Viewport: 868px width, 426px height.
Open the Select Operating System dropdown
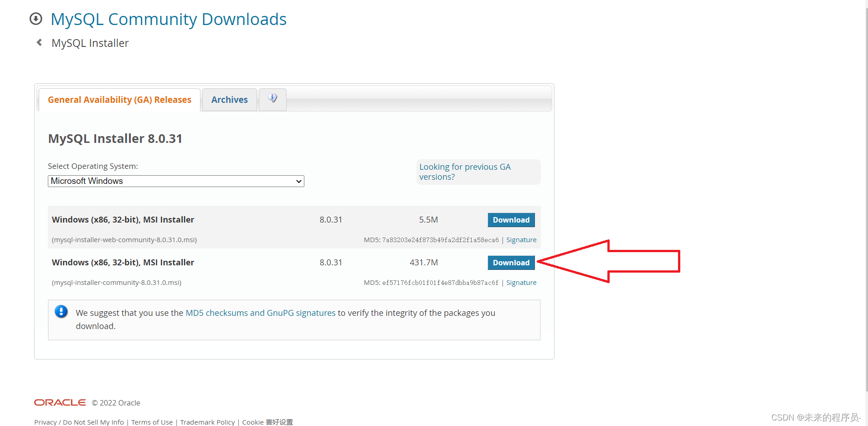pos(176,181)
